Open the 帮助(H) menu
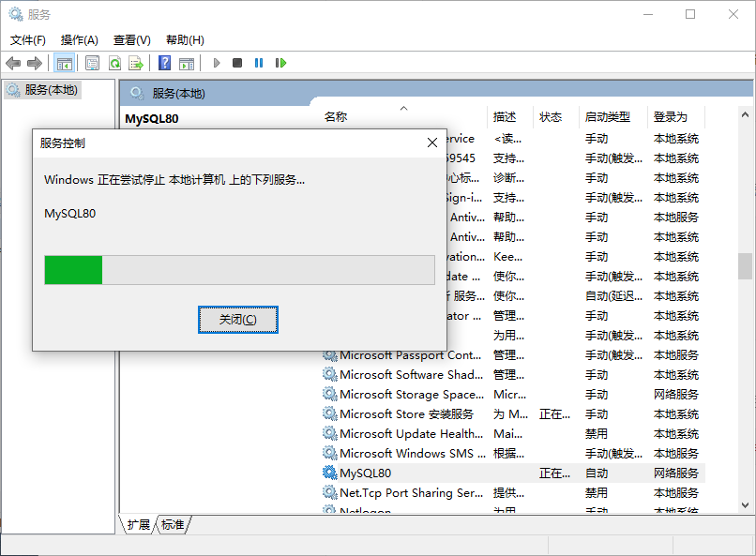The width and height of the screenshot is (756, 556). pos(185,40)
